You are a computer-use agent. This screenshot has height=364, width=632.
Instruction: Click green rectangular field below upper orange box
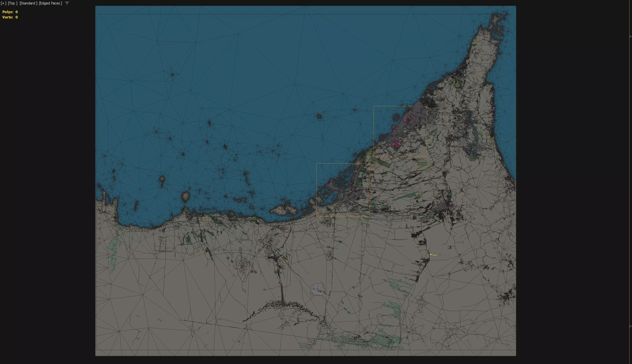(422, 164)
